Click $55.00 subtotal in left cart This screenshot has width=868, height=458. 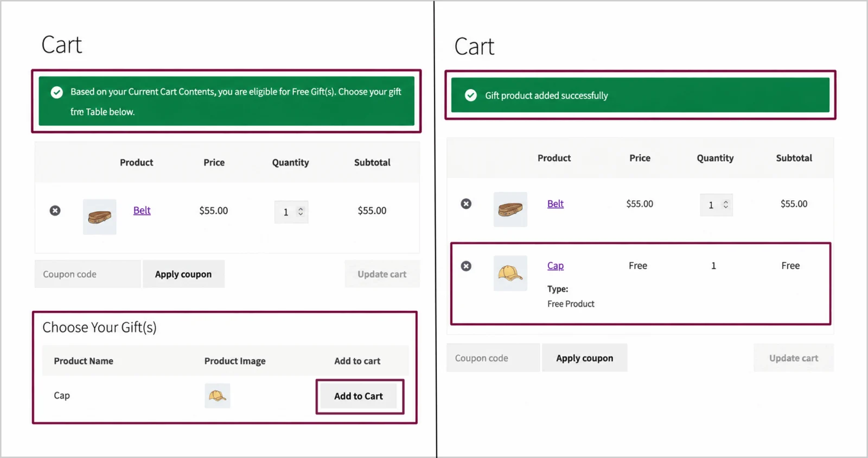coord(372,211)
